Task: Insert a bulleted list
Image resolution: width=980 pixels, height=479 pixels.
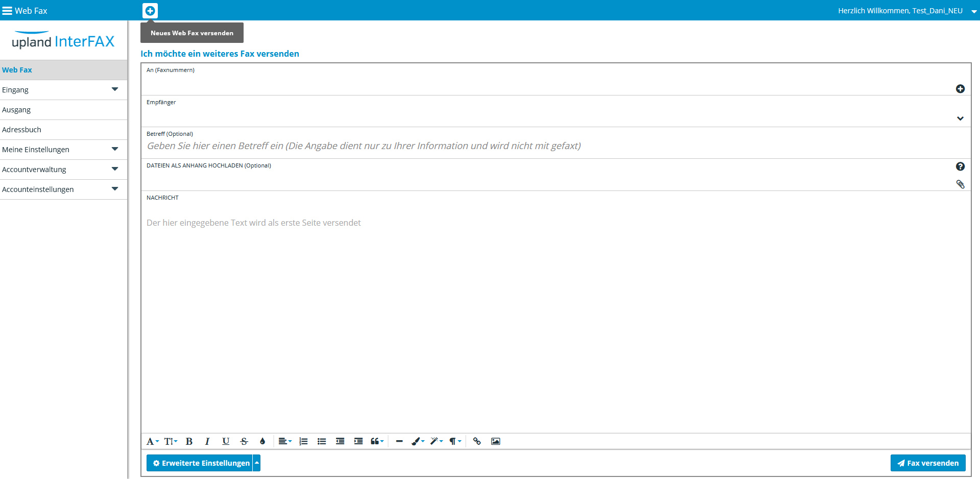Action: click(322, 441)
